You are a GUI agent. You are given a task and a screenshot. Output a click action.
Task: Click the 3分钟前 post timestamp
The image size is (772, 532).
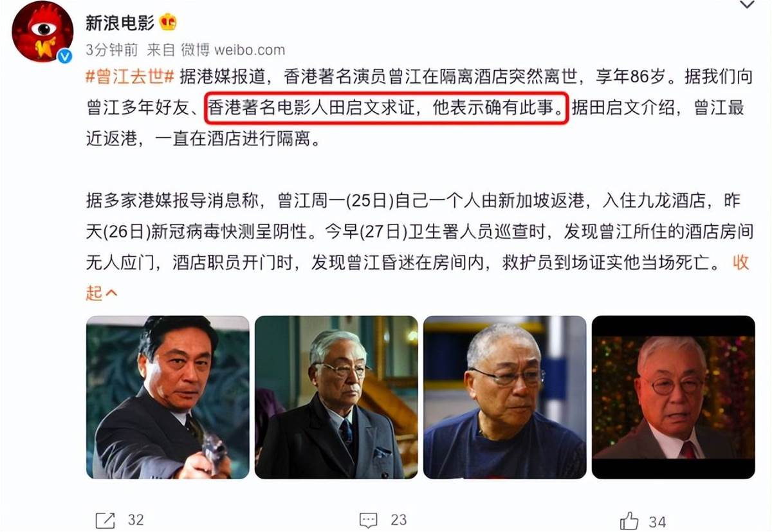pos(112,50)
